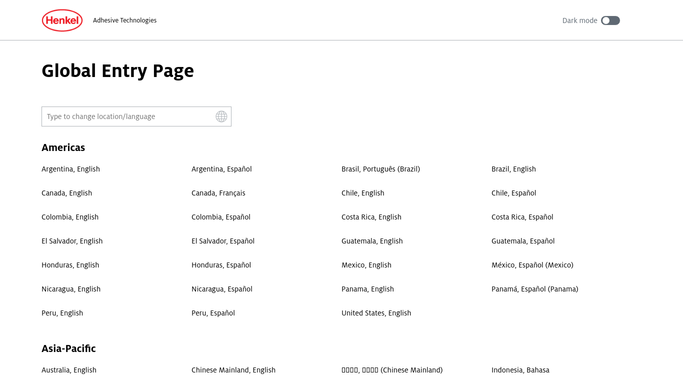Open Costa Rica, Español
Screen dimensions: 683x384
522,217
